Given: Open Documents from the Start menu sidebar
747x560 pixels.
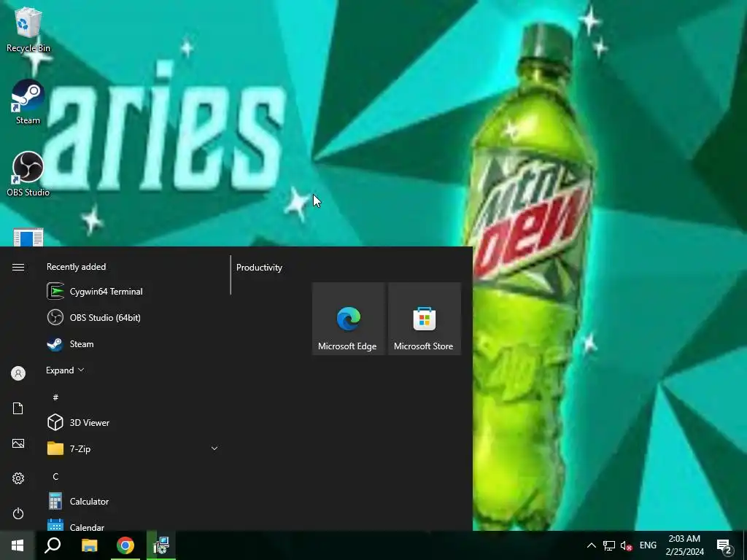Looking at the screenshot, I should coord(18,408).
